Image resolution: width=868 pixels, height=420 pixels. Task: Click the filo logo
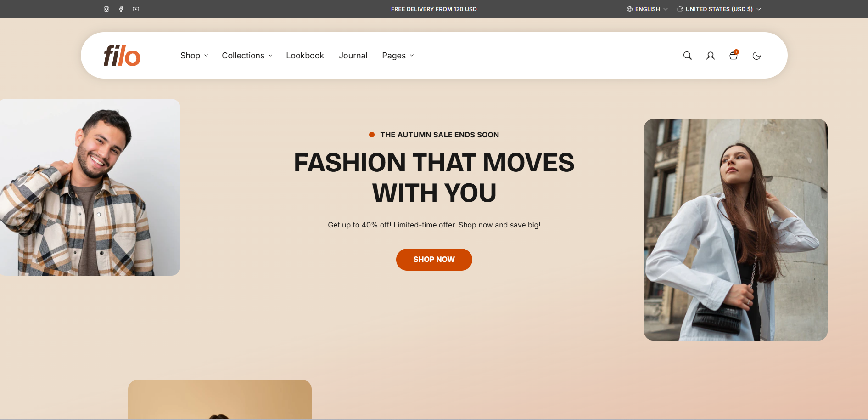click(122, 56)
